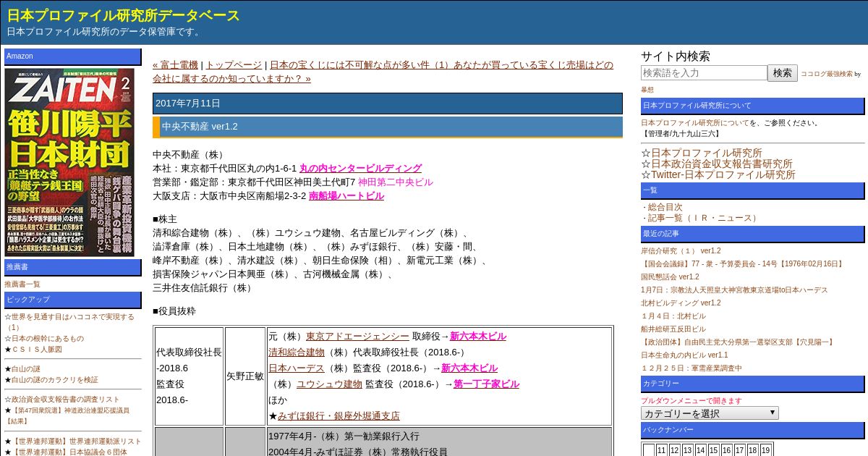Open recent article 岸信介研究（１） ver1.2
Screen dimensions: 868x456
[681, 251]
